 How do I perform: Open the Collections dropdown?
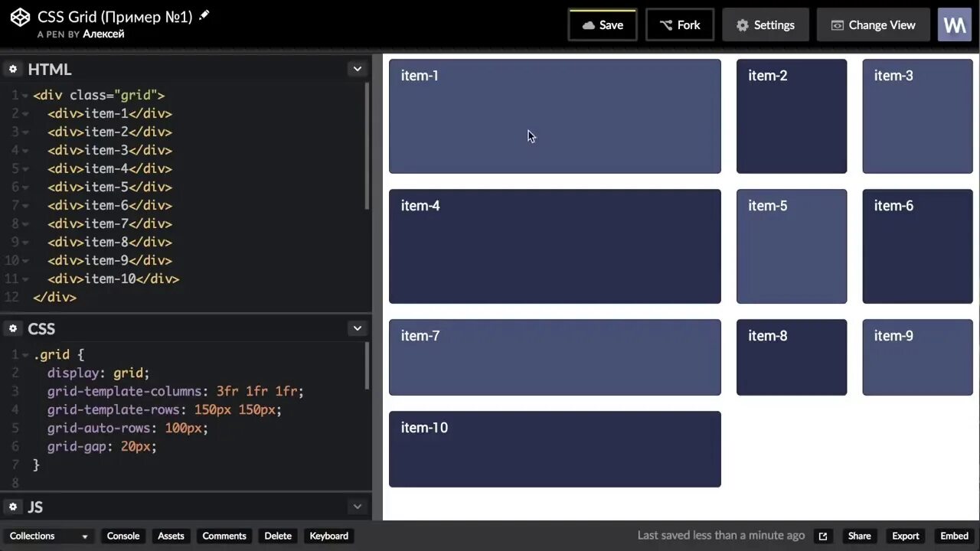(x=48, y=536)
